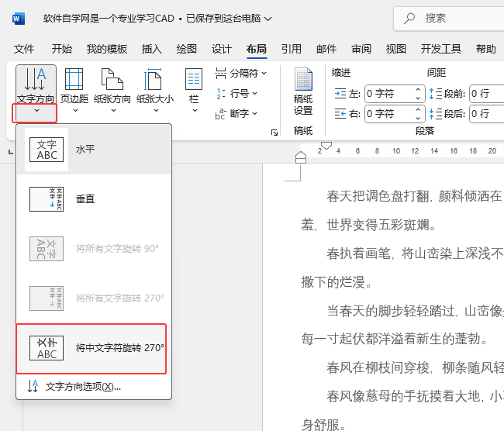The width and height of the screenshot is (504, 431).
Task: Expand the Line Numbers (行号) chevron
Action: pos(254,94)
